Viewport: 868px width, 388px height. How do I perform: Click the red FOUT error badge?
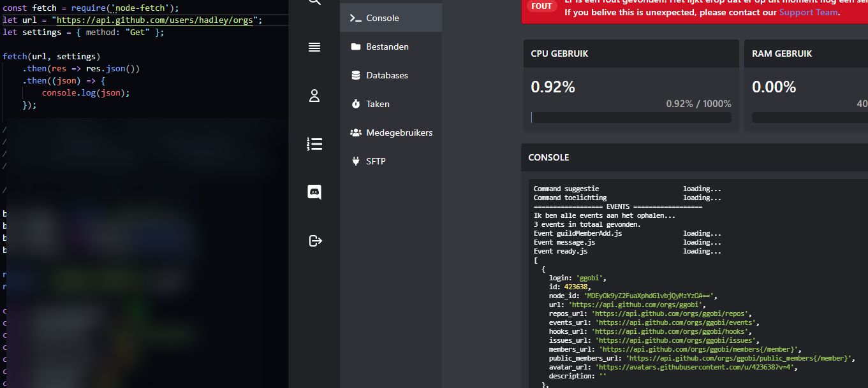point(541,6)
